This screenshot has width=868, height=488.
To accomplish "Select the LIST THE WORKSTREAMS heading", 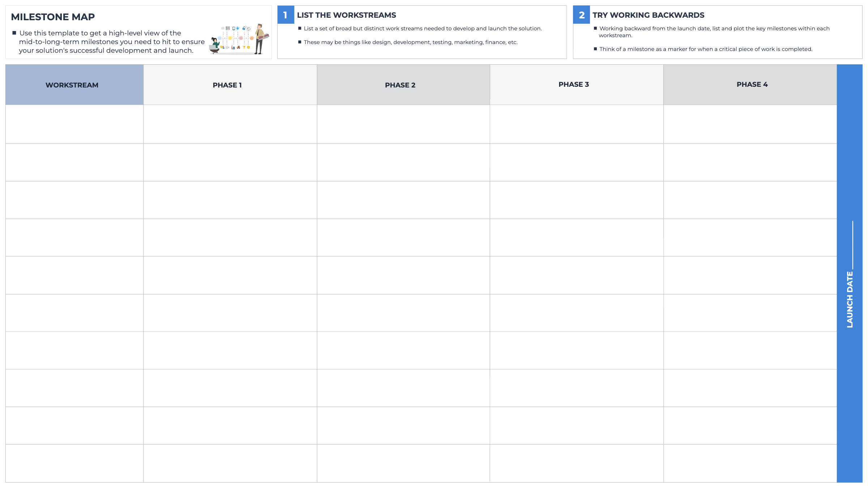I will point(346,15).
